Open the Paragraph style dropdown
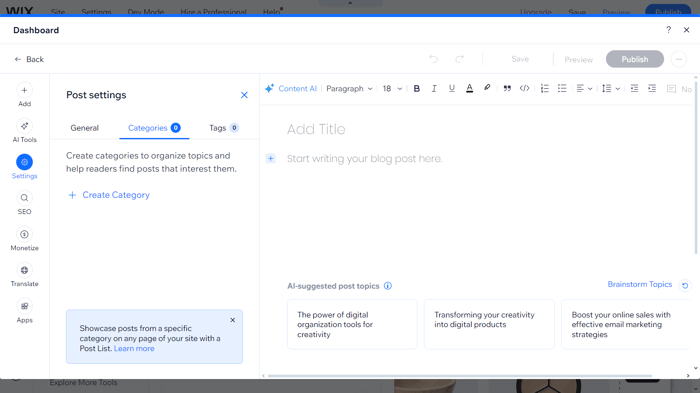700x393 pixels. coord(349,88)
